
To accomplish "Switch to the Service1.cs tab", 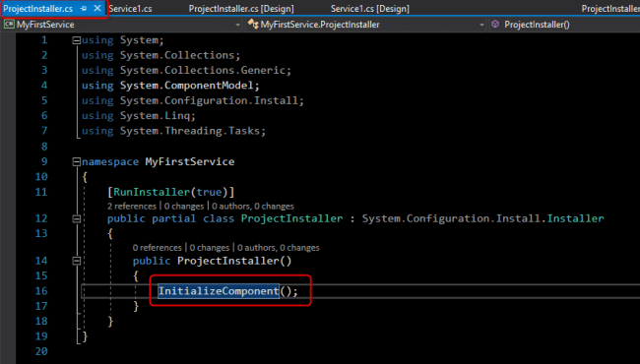I will [130, 9].
